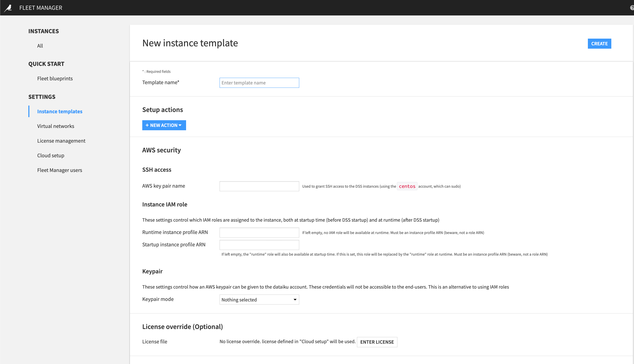Open Fleet blueprints under Quick Start

tap(55, 78)
